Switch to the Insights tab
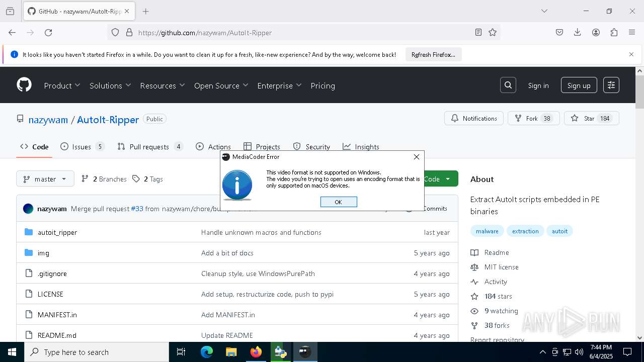The width and height of the screenshot is (644, 362). click(361, 147)
